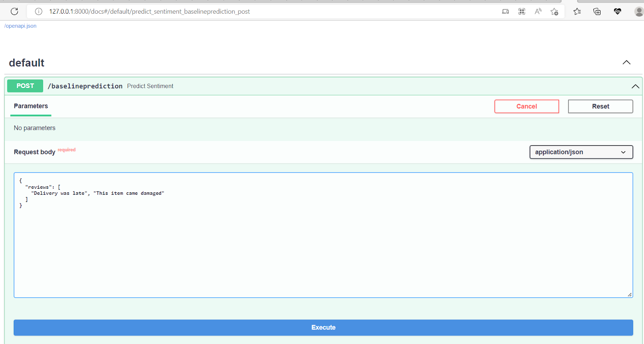
Task: Select the Parameters tab
Action: [31, 106]
